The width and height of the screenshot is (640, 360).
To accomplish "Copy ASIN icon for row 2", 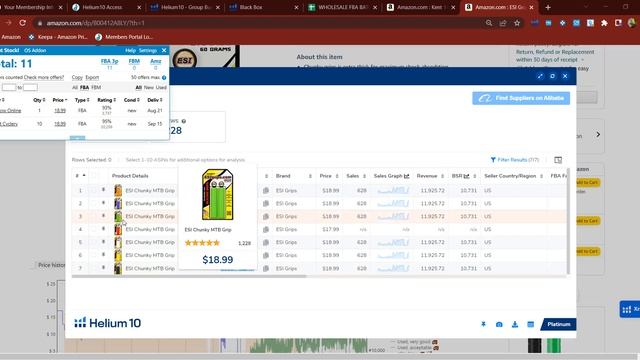I will (x=266, y=203).
